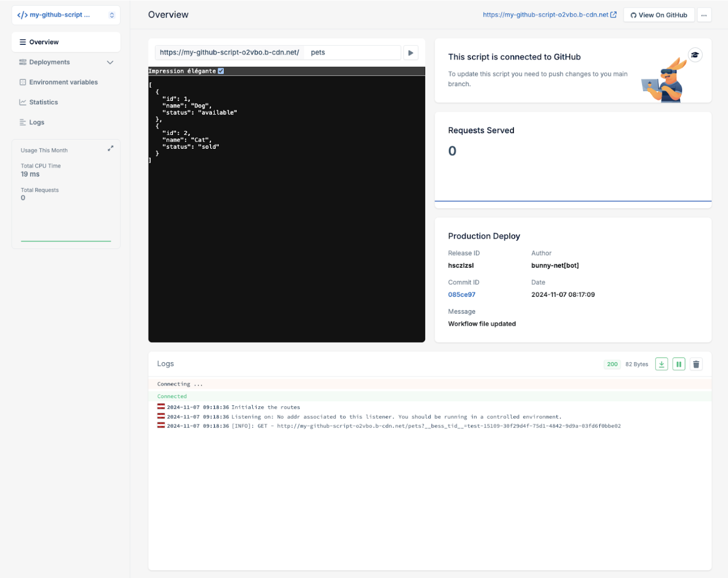Click the GitHub logo in View On GitHub
This screenshot has width=728, height=578.
coord(633,15)
